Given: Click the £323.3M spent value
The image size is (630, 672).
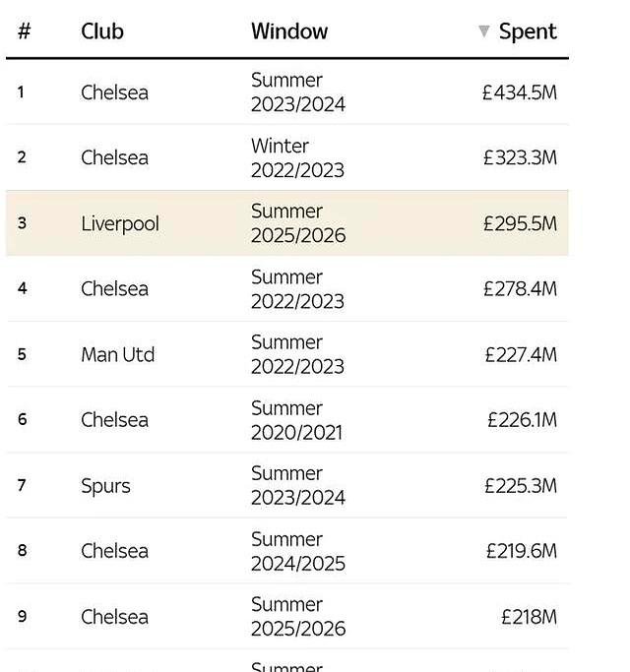Looking at the screenshot, I should pos(520,157).
